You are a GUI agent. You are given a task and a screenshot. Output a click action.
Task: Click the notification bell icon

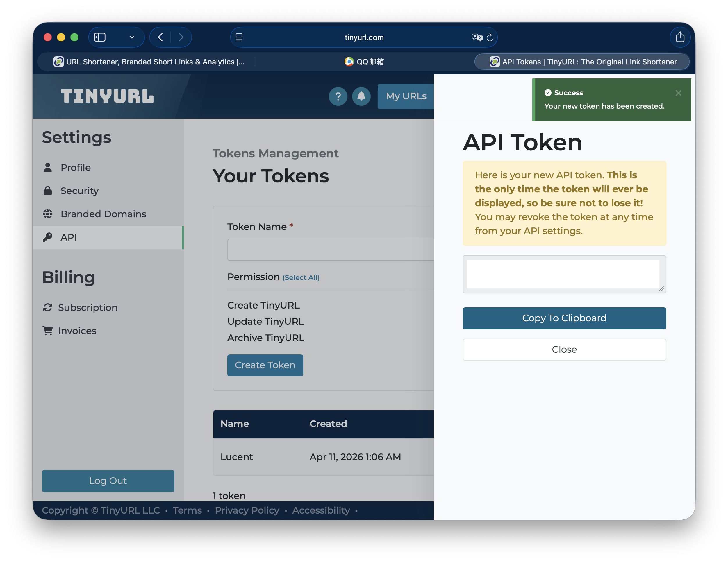(361, 96)
